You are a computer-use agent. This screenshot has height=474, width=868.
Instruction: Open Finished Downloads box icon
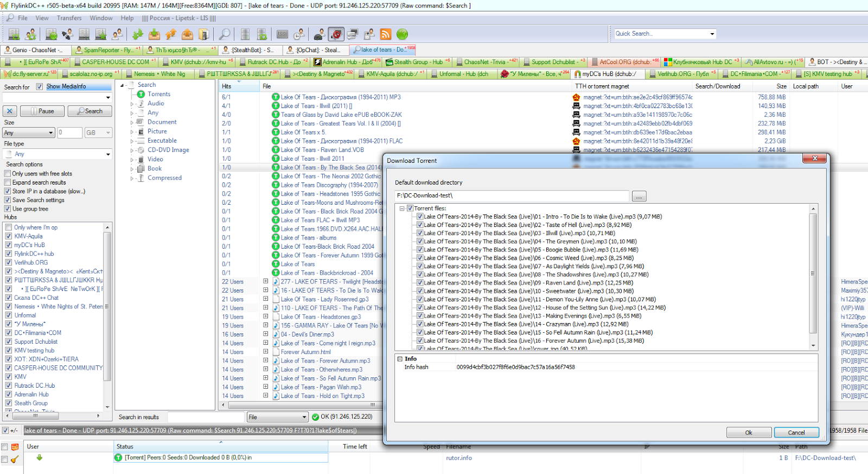pos(155,34)
